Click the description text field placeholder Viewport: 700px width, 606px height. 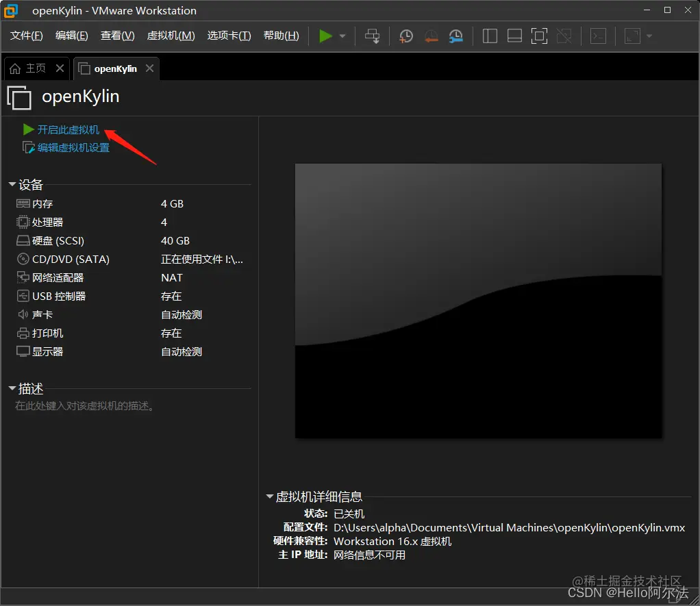coord(85,406)
